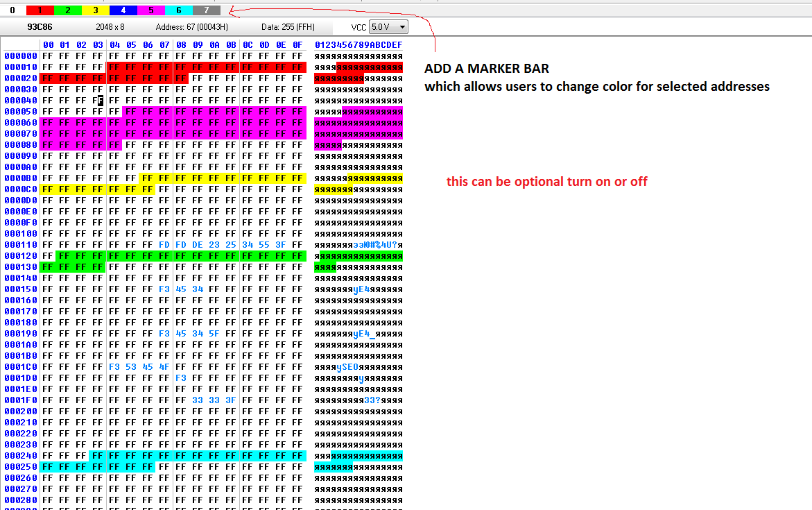Image resolution: width=812 pixels, height=510 pixels.
Task: Select yellow marker color 3
Action: point(95,9)
